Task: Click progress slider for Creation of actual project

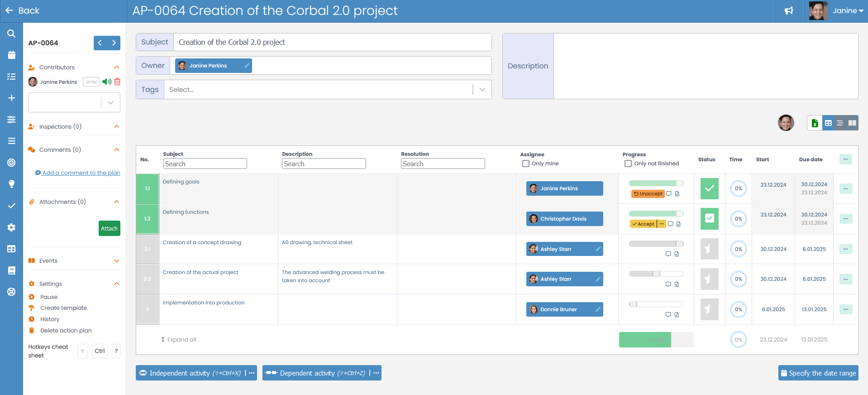Action: (x=656, y=274)
